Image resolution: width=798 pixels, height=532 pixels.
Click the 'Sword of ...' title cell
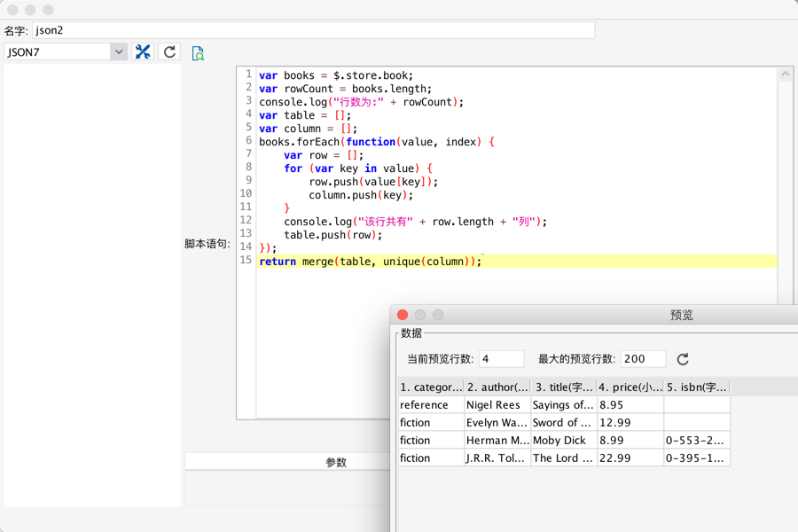pyautogui.click(x=563, y=423)
